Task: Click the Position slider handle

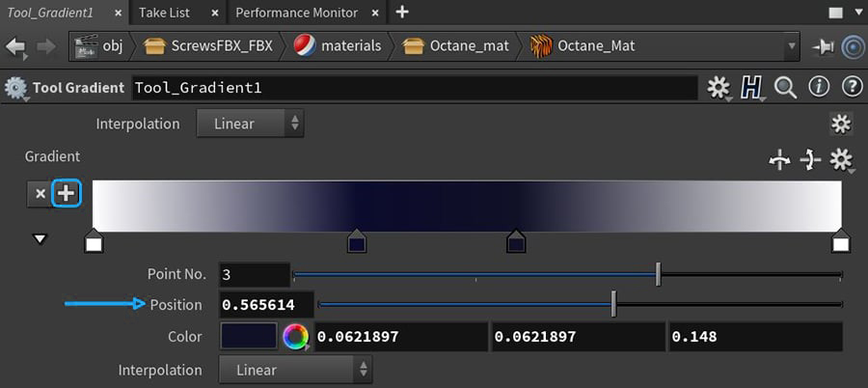Action: pos(613,305)
